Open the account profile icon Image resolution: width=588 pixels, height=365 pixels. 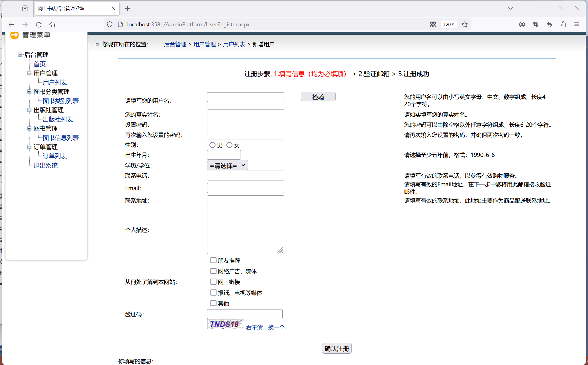coord(522,24)
